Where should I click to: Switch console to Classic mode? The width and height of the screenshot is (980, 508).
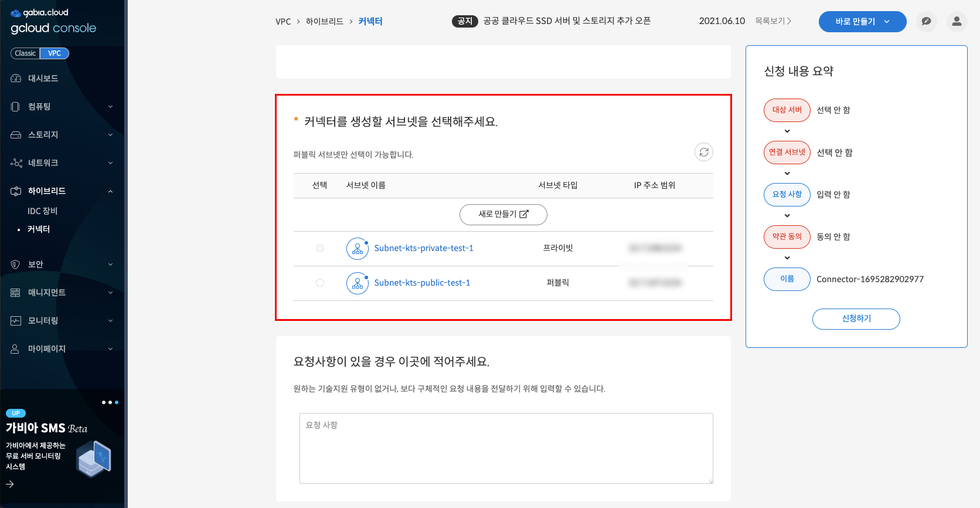[x=25, y=53]
